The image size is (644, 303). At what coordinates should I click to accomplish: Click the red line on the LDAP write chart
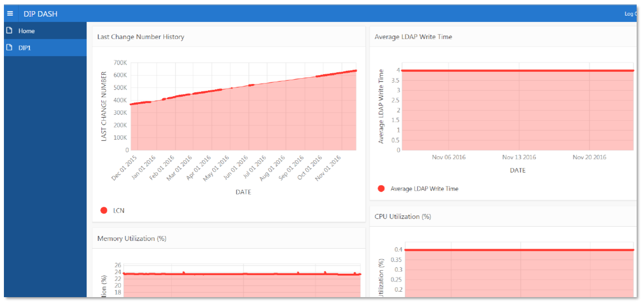[x=513, y=70]
